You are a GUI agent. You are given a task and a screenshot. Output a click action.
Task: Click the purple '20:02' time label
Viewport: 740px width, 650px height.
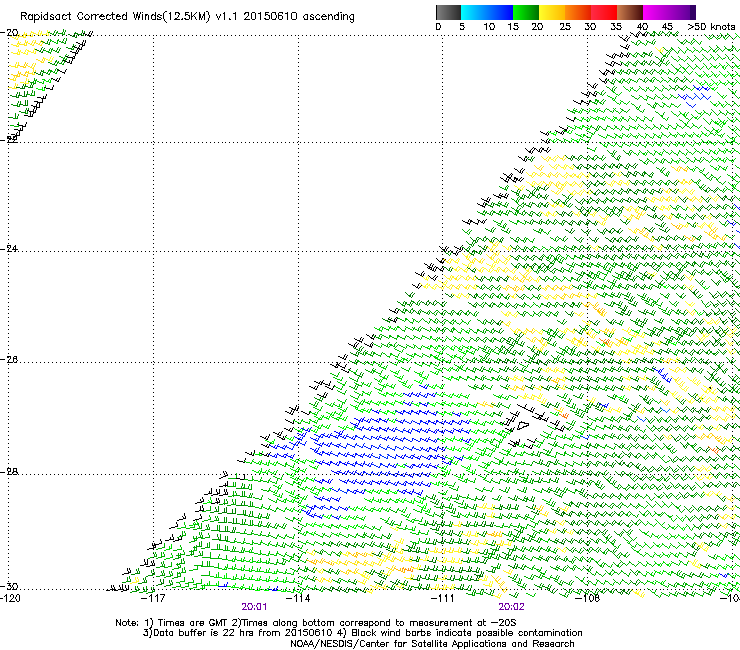(512, 607)
